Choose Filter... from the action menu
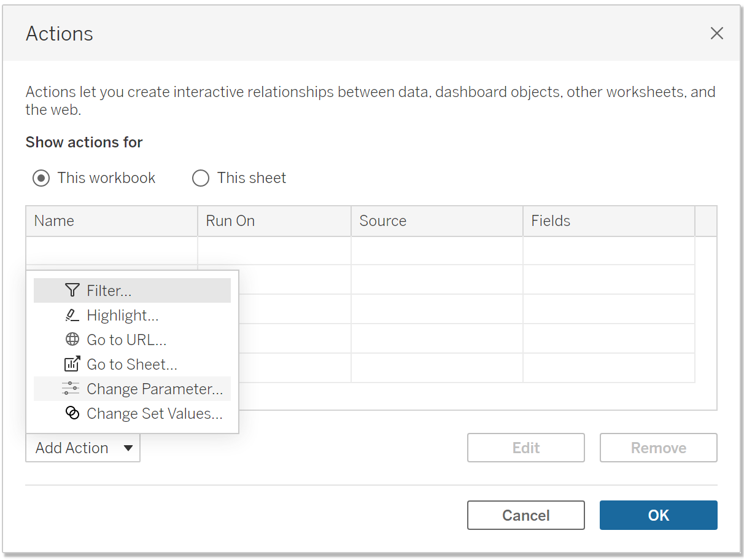Screen dimensions: 744x560 [109, 290]
